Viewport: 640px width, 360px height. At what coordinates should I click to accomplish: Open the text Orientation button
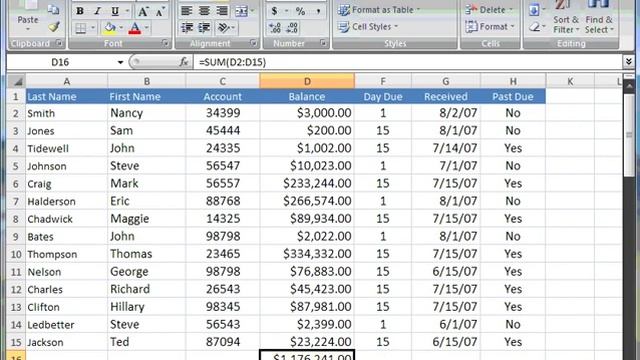coord(224,28)
